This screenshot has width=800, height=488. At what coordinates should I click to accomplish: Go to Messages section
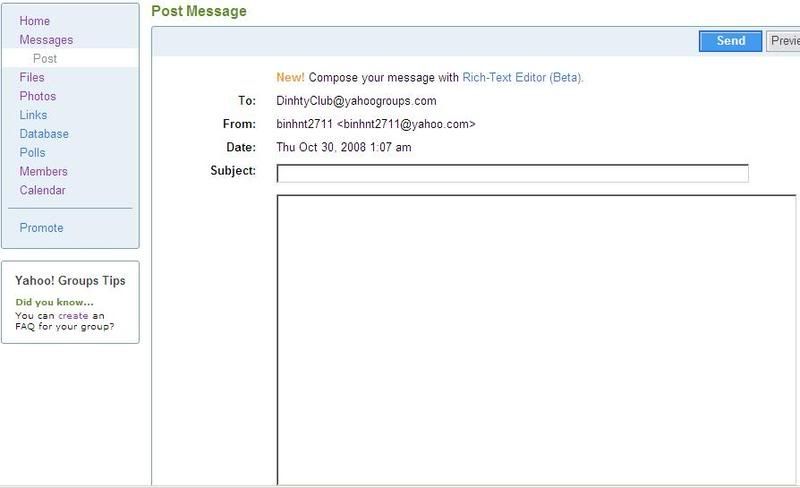click(x=46, y=40)
